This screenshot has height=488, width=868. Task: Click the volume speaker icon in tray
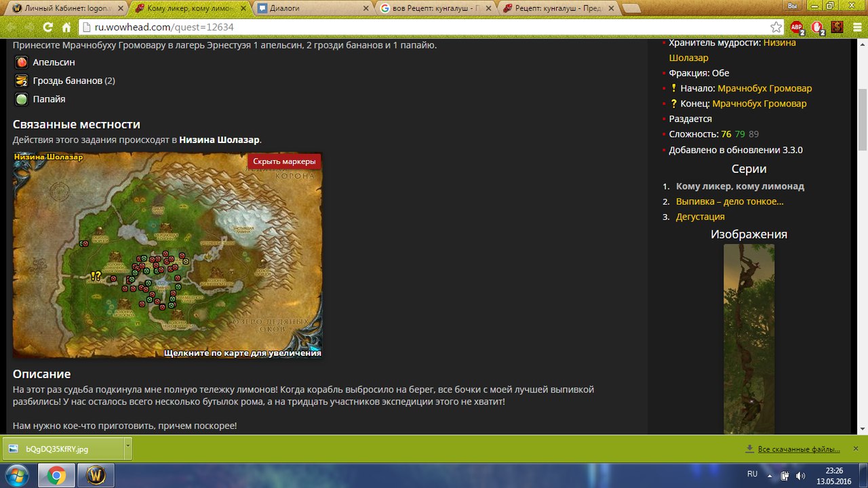[x=800, y=475]
